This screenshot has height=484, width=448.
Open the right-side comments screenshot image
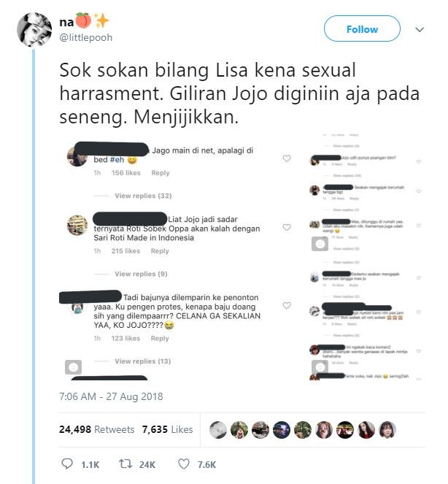(x=366, y=257)
